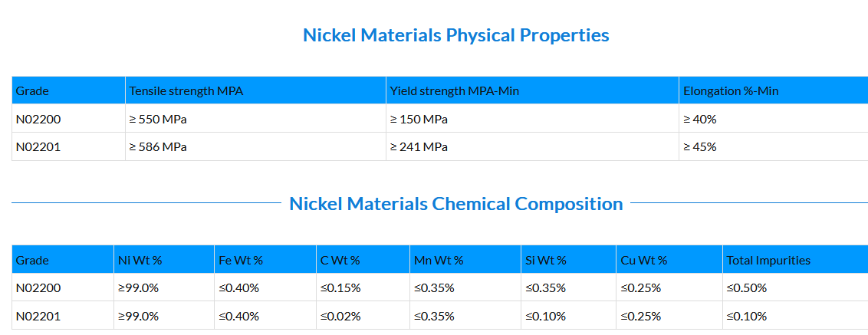Click the Nickel Materials Chemical Composition heading
The width and height of the screenshot is (868, 335).
(455, 204)
